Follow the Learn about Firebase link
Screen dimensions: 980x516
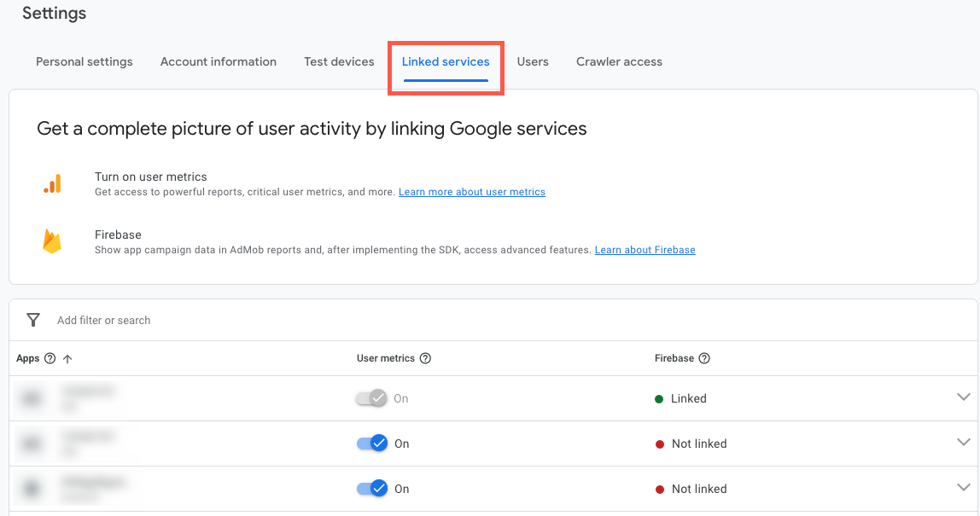tap(645, 250)
